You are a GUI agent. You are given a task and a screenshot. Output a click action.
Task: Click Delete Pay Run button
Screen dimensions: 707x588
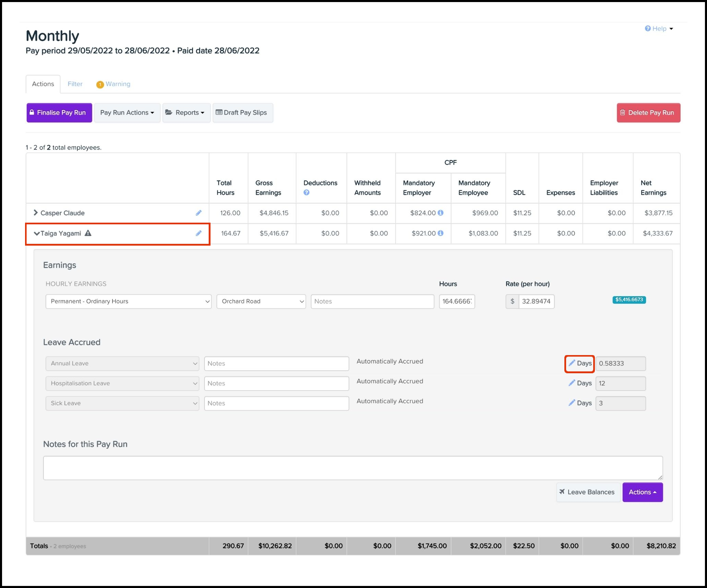click(x=648, y=113)
